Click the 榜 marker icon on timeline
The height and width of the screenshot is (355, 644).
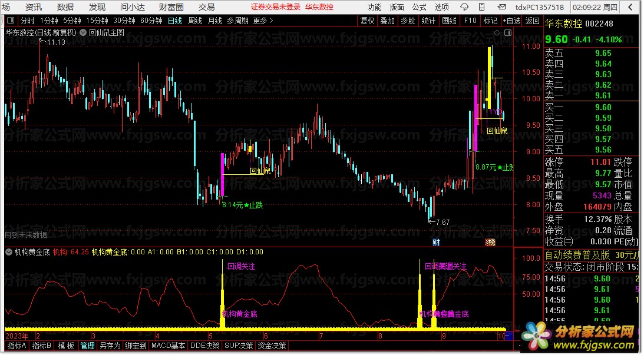[x=490, y=243]
